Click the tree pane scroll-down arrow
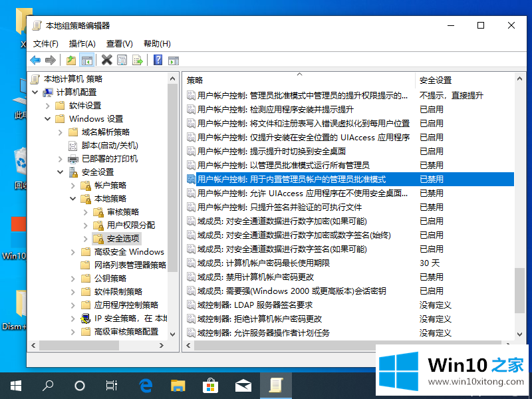Viewport: 532px width, 399px height. (x=172, y=334)
